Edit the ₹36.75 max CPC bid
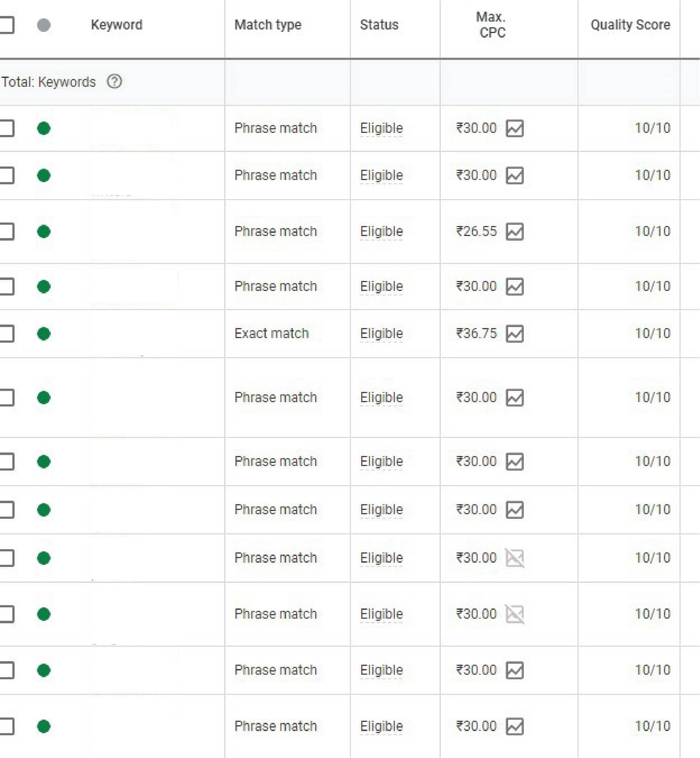The height and width of the screenshot is (758, 700). click(476, 334)
